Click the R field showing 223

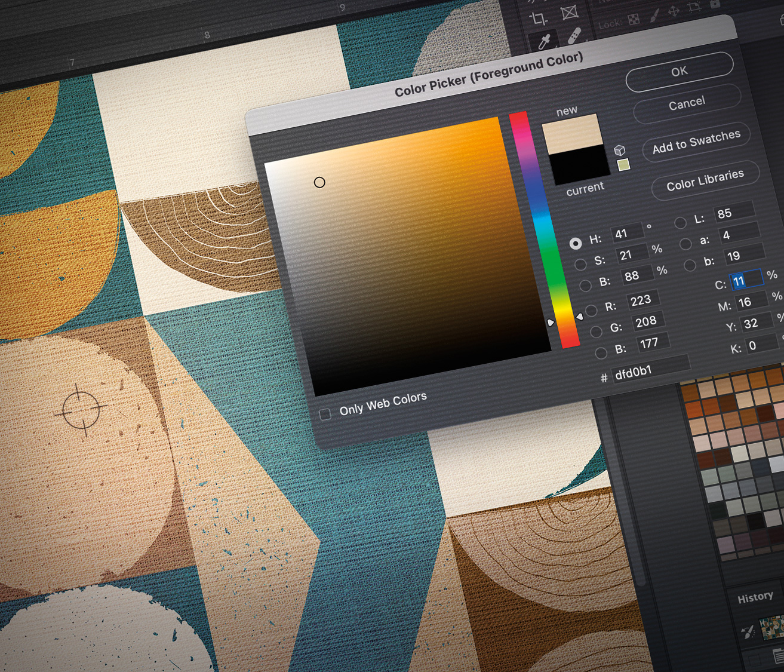click(642, 299)
